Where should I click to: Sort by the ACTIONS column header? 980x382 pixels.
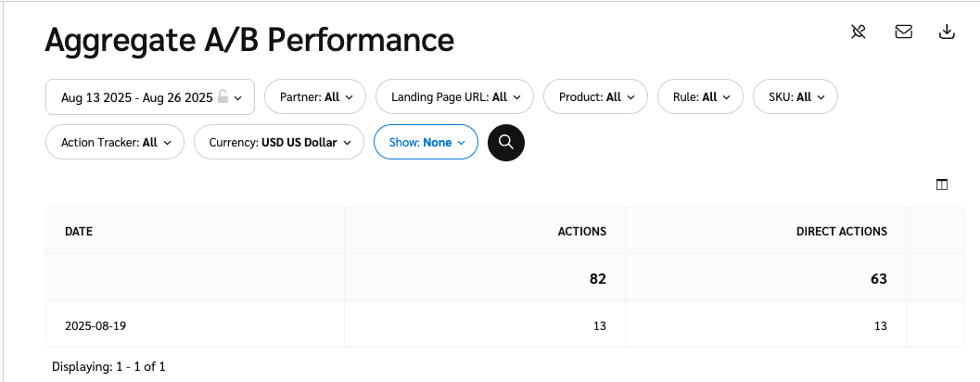tap(581, 231)
